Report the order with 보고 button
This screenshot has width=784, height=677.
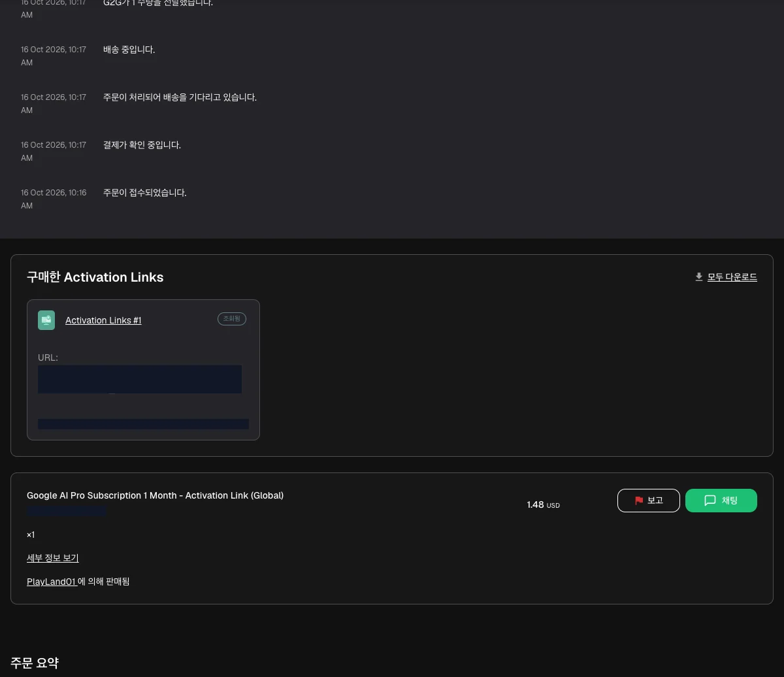pos(649,501)
